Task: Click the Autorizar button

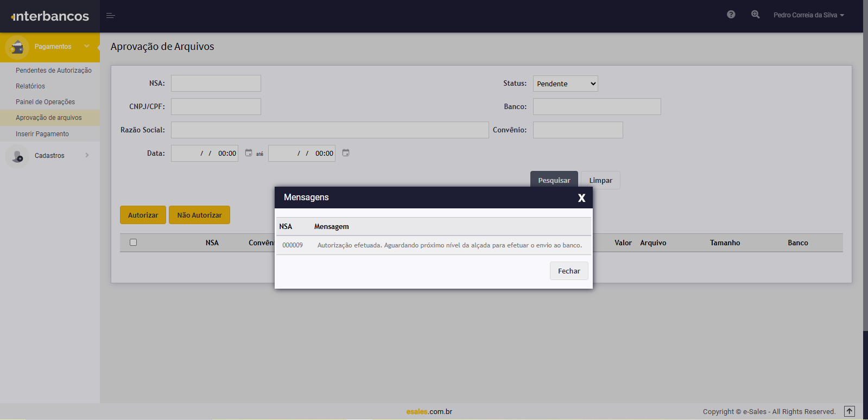Action: (143, 215)
